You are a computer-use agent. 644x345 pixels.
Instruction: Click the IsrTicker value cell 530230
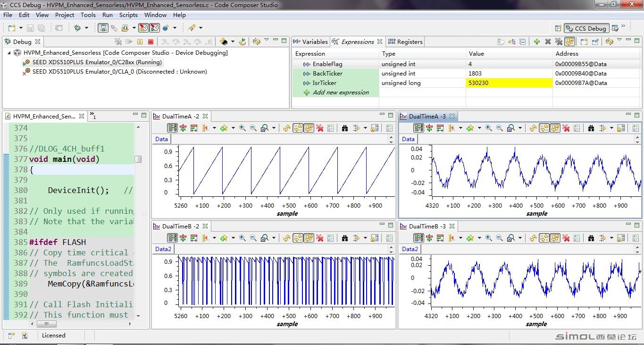(509, 83)
